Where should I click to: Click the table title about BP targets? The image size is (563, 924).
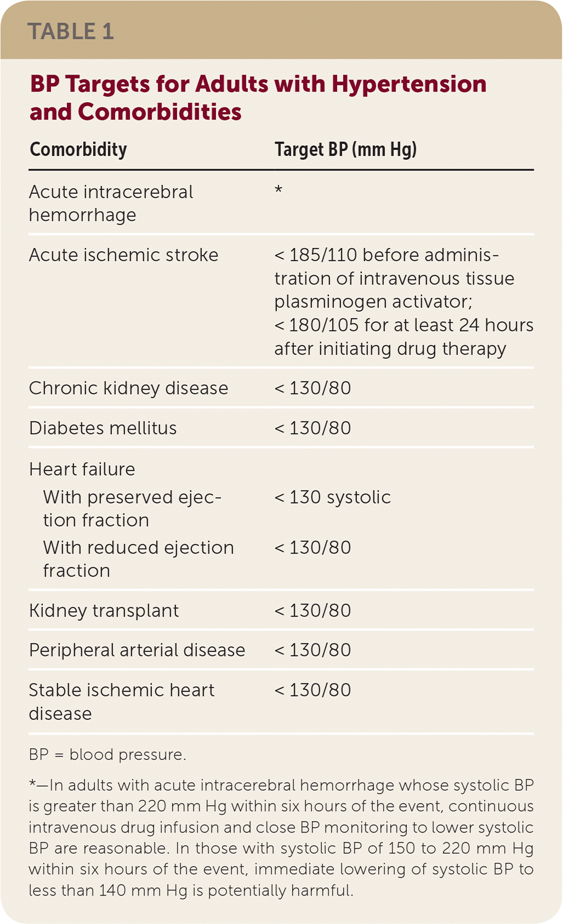[x=258, y=98]
